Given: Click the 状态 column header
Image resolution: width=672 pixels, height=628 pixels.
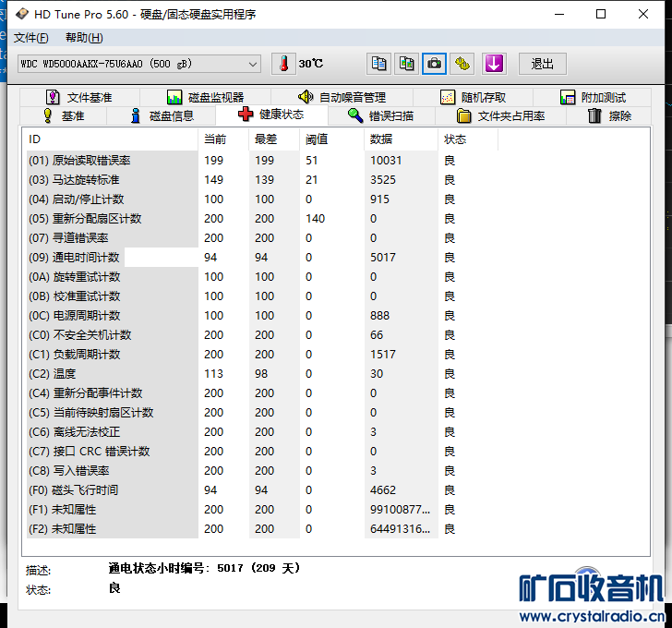Looking at the screenshot, I should (x=468, y=139).
